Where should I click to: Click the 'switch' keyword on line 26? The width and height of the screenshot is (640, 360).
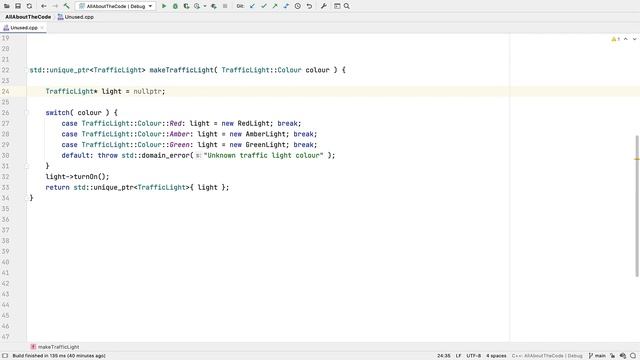click(x=58, y=113)
